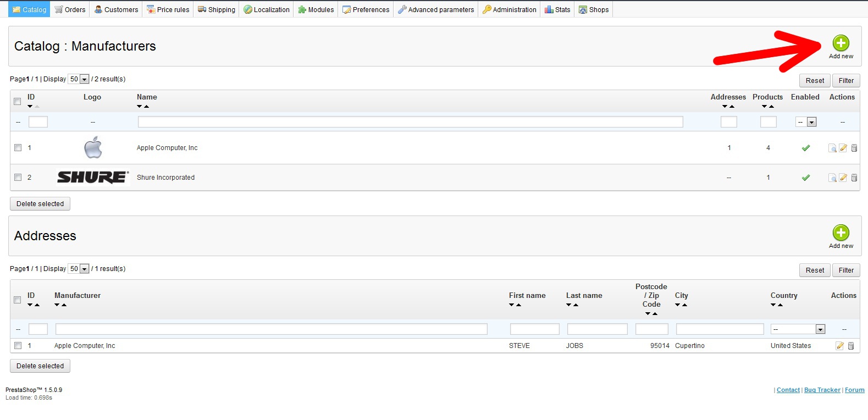Open the Preferences menu tab
Viewport: 868px width, 420px height.
click(366, 9)
